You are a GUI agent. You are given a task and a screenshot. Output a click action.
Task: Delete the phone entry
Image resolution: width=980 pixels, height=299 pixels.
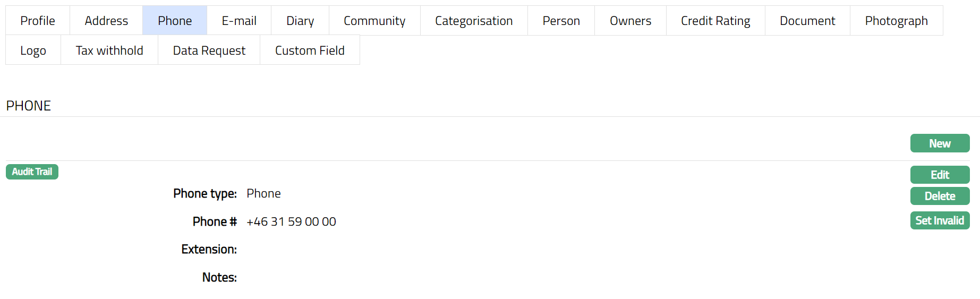click(x=940, y=196)
